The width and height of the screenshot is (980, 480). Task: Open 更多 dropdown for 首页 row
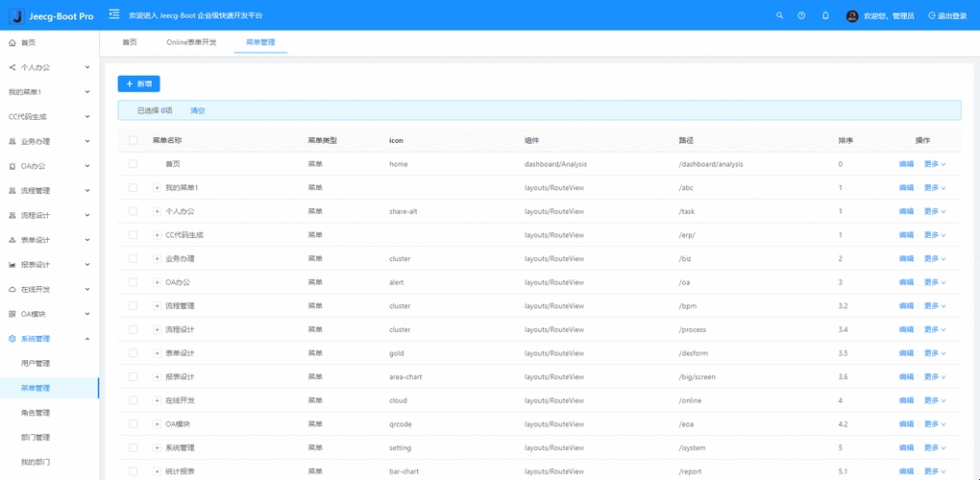(935, 164)
